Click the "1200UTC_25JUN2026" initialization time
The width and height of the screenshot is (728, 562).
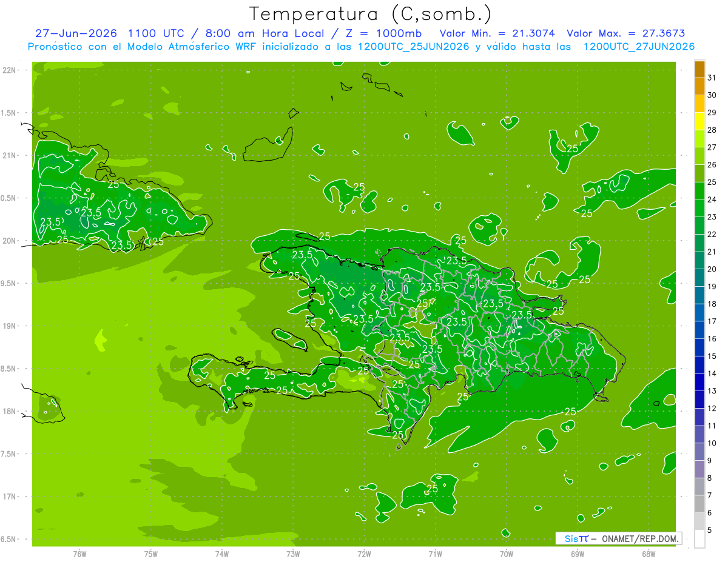pos(415,47)
